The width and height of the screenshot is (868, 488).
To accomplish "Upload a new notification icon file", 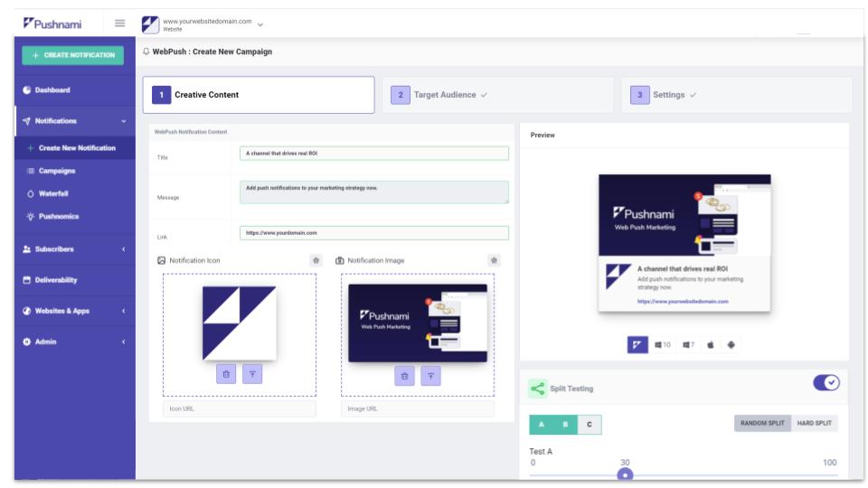I will tap(252, 375).
